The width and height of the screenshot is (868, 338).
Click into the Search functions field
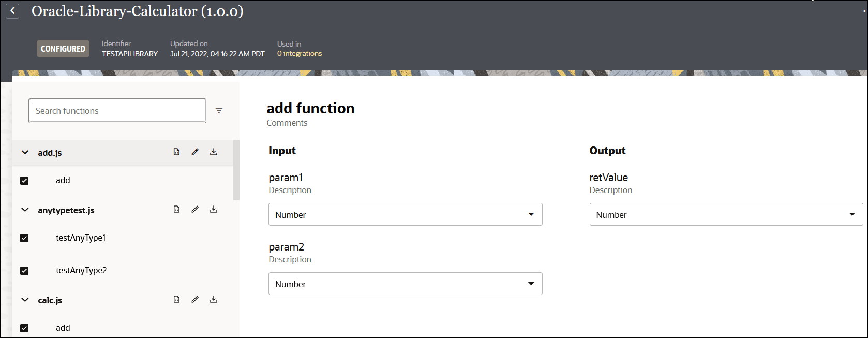point(117,111)
